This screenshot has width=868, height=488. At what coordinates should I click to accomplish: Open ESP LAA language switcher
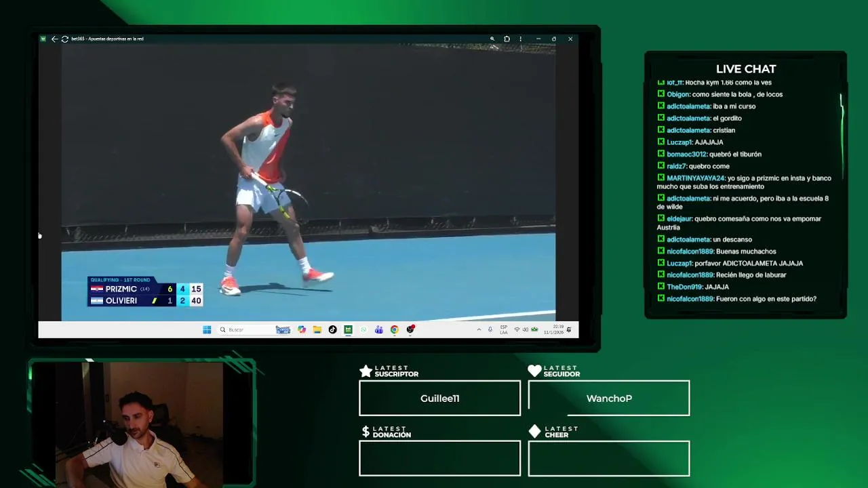click(x=503, y=329)
